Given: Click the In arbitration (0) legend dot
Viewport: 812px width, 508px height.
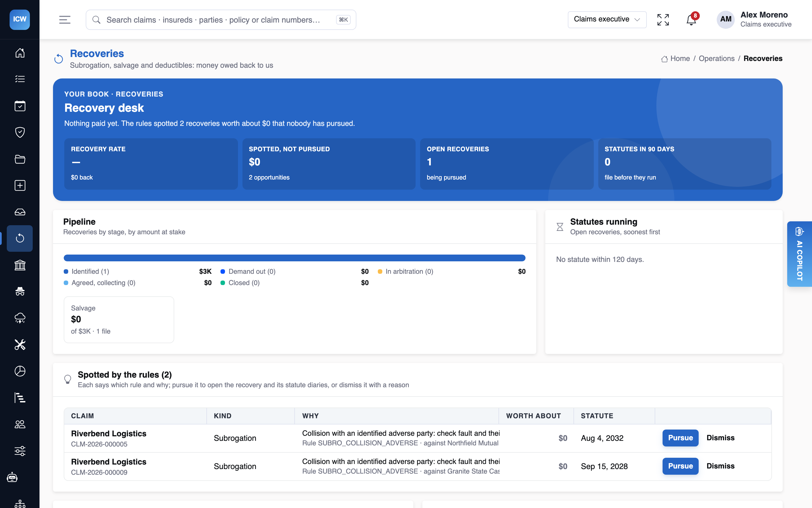Looking at the screenshot, I should (380, 271).
